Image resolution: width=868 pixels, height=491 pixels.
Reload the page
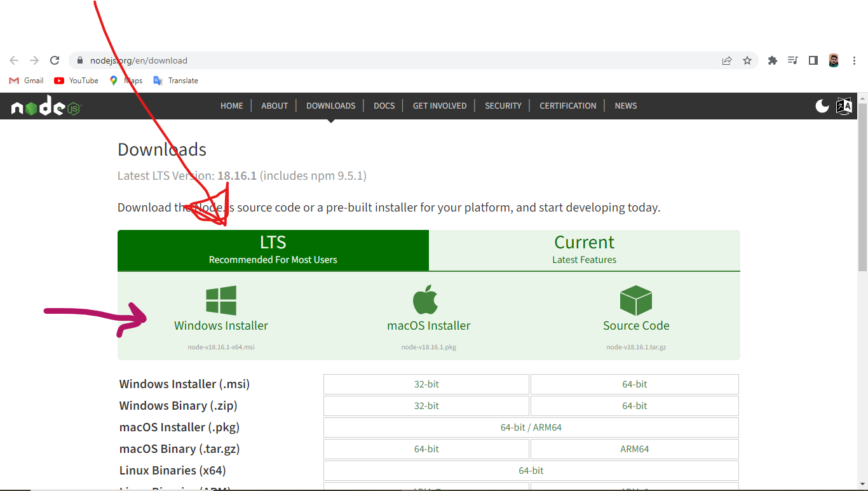point(55,60)
